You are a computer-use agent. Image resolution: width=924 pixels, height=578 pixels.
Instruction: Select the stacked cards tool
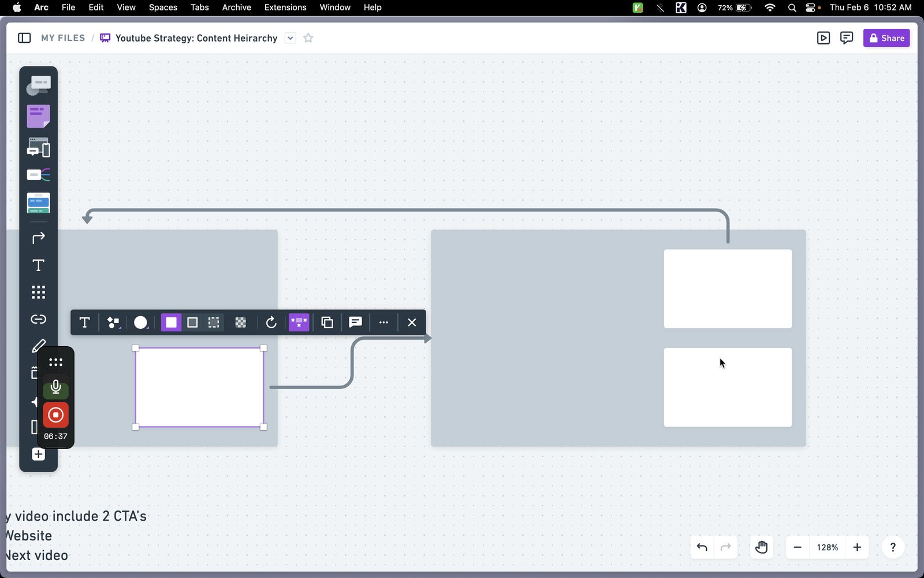[x=38, y=203]
